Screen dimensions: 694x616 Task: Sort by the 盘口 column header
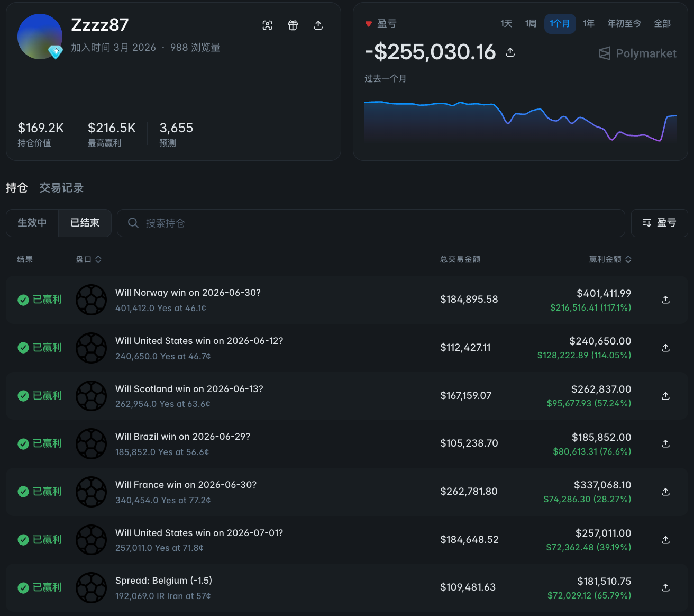click(x=88, y=259)
